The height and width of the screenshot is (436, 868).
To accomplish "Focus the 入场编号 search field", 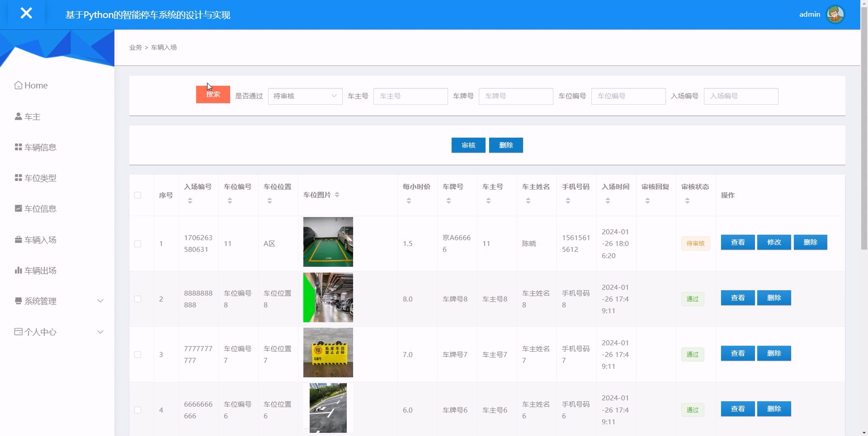I will pos(741,96).
